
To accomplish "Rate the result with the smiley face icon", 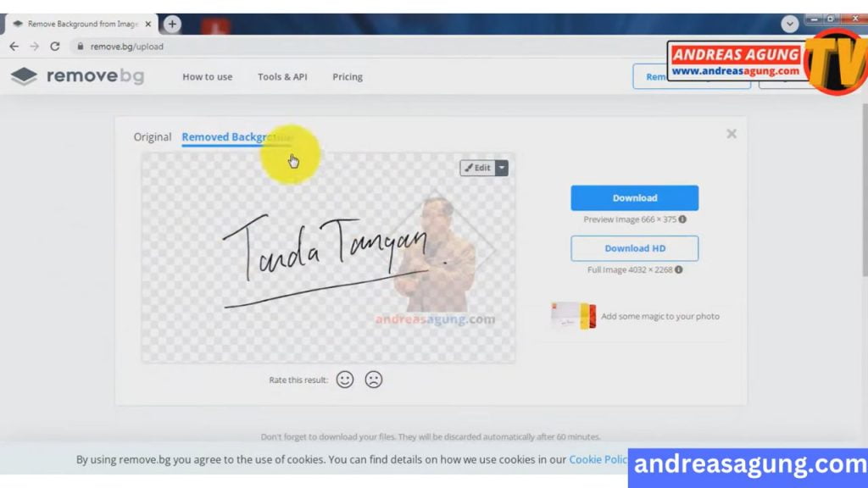I will click(x=345, y=380).
